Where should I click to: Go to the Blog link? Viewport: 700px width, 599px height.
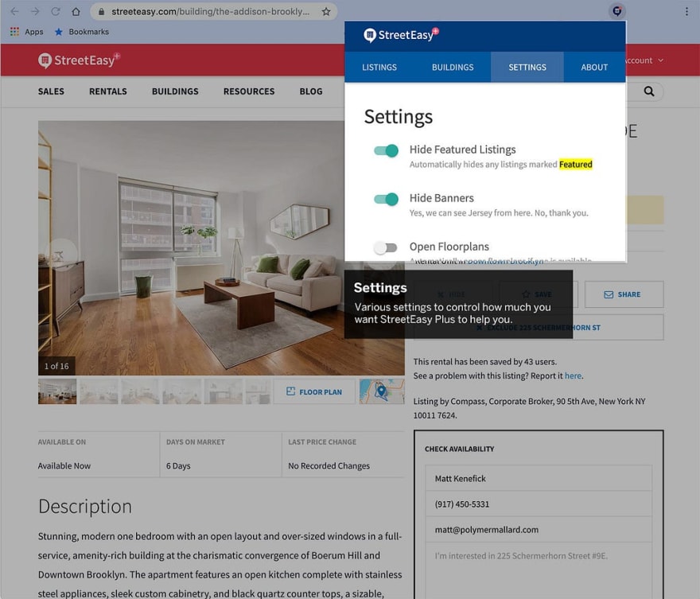pyautogui.click(x=311, y=91)
